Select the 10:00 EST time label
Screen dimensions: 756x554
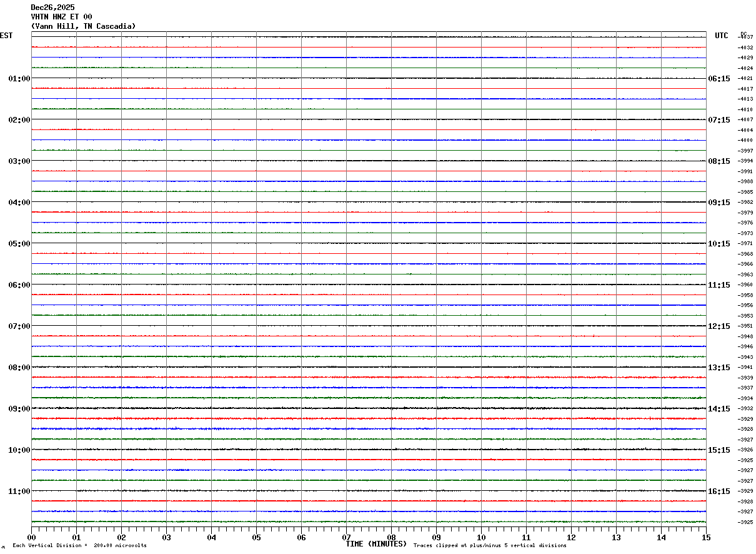click(19, 450)
